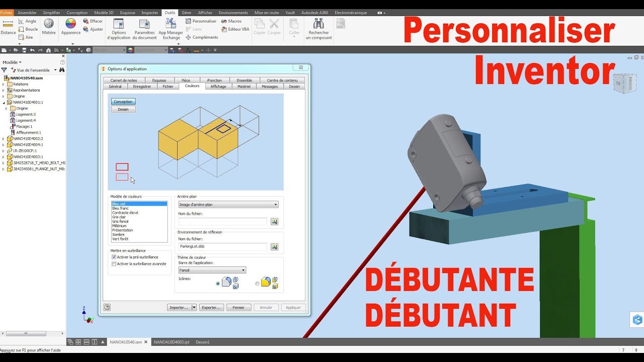
Task: Browse for reflection environment file
Action: [x=274, y=247]
